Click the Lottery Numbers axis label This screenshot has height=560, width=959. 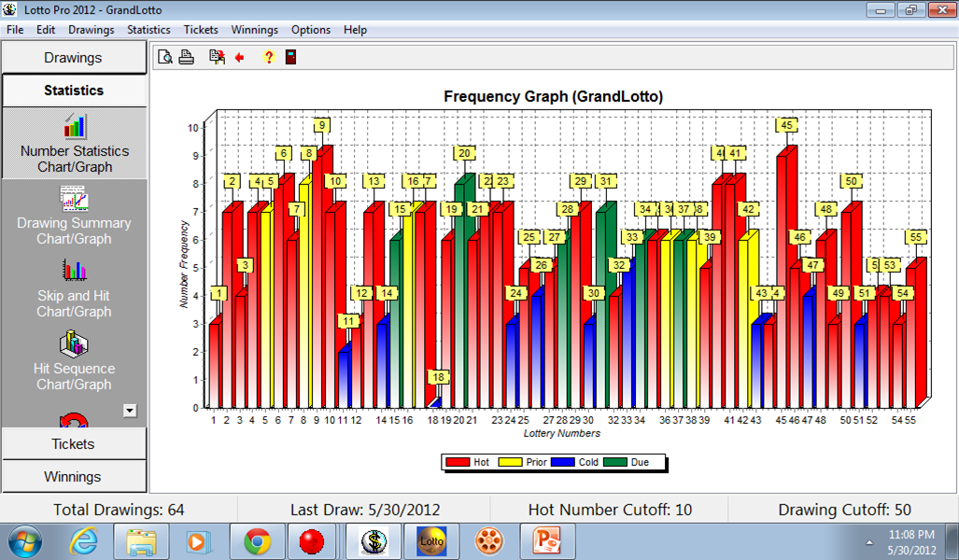point(561,433)
